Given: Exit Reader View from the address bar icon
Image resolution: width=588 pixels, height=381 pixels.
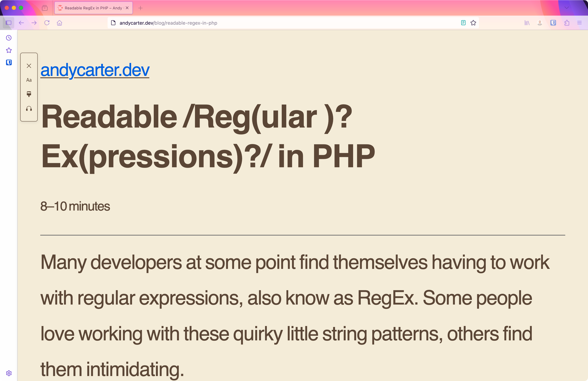Looking at the screenshot, I should 463,23.
